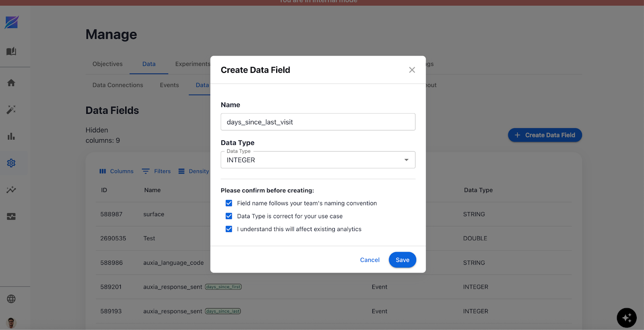644x330 pixels.
Task: Click the Columns icon in table toolbar
Action: pos(103,171)
